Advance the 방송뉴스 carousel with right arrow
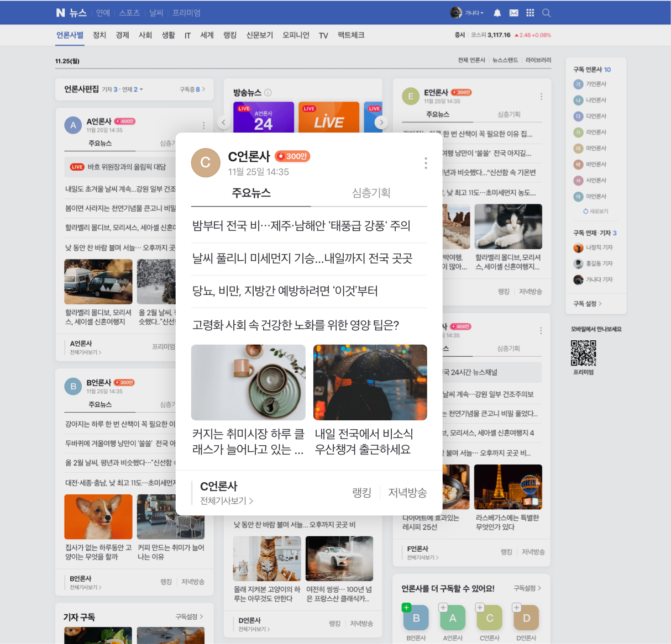This screenshot has height=644, width=671. pyautogui.click(x=381, y=123)
